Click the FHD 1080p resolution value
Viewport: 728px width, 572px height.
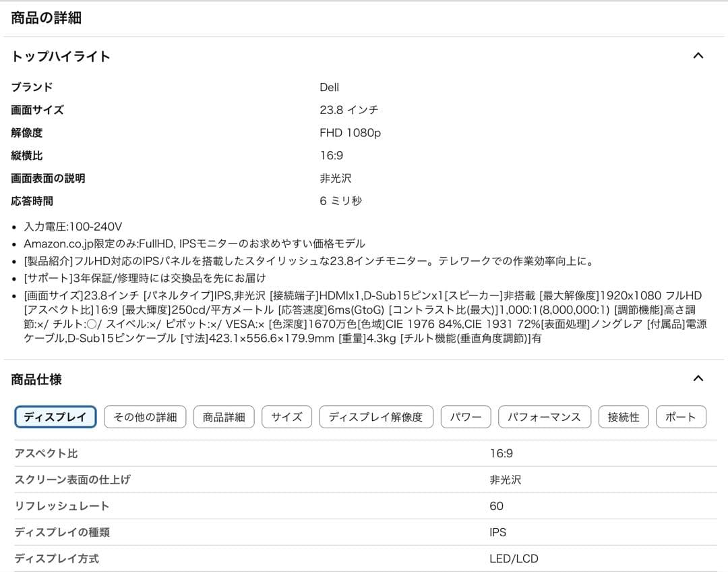[349, 132]
